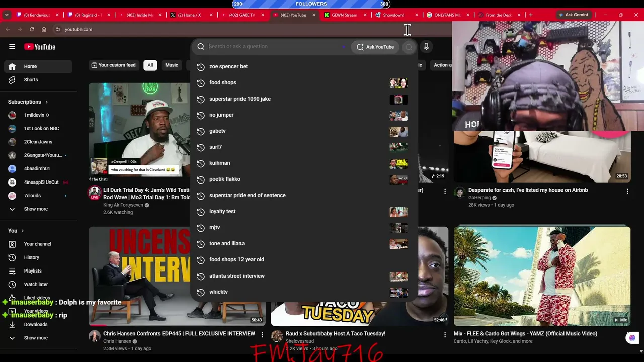
Task: Open more options for the Airbnb video
Action: click(627, 191)
